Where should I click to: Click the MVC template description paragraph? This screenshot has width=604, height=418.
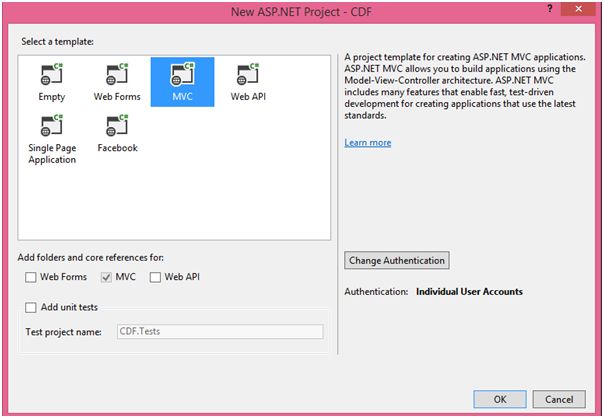465,87
